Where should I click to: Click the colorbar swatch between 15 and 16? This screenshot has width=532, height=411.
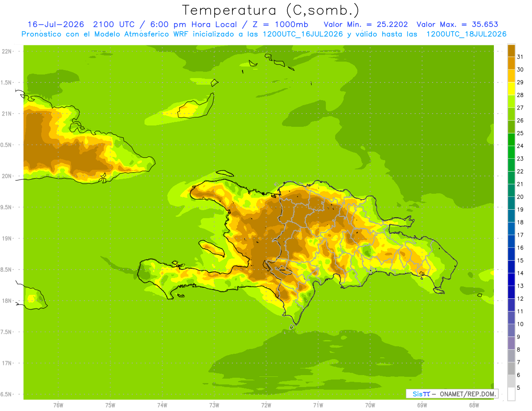point(511,254)
